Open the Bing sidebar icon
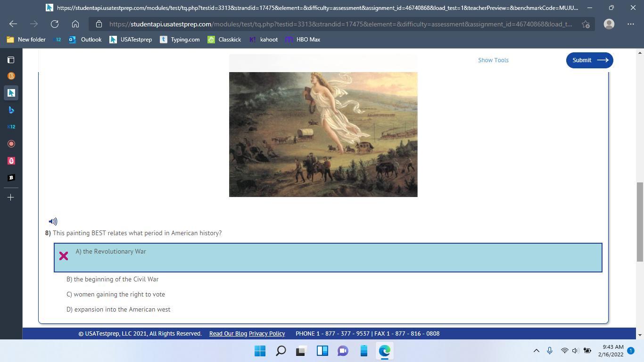The image size is (644, 362). click(11, 110)
